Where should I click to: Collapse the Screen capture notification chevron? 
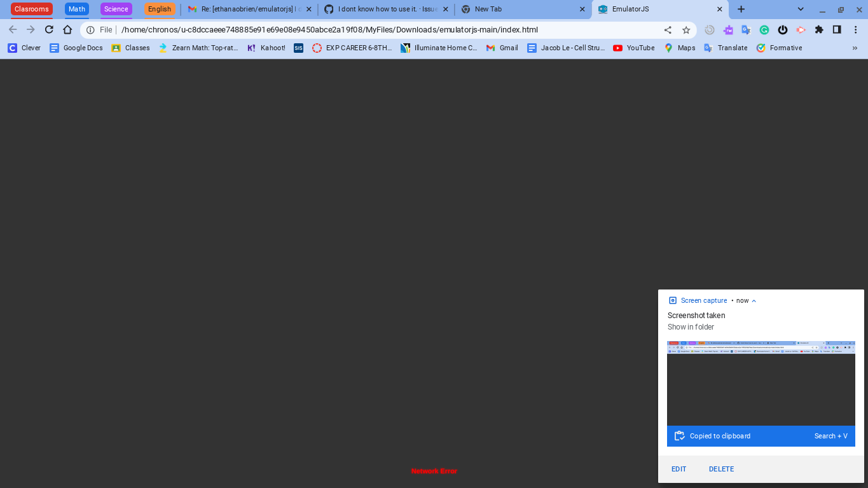click(x=754, y=300)
